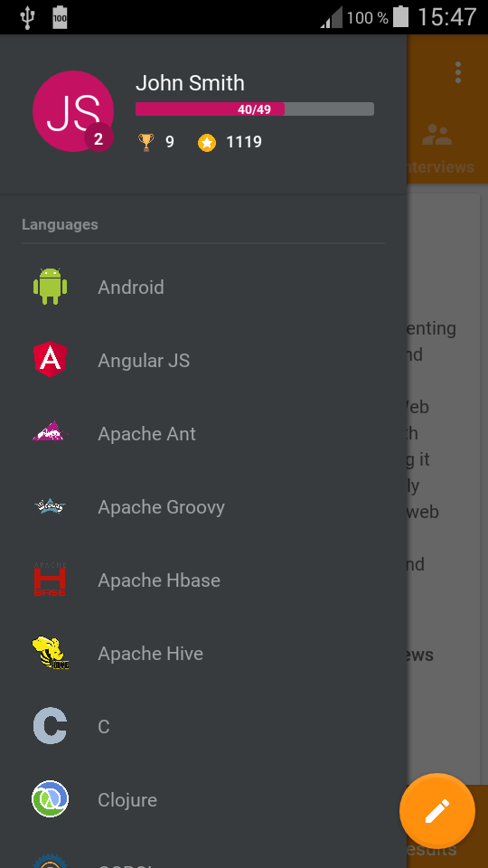Tap the 15:47 clock

[446, 17]
